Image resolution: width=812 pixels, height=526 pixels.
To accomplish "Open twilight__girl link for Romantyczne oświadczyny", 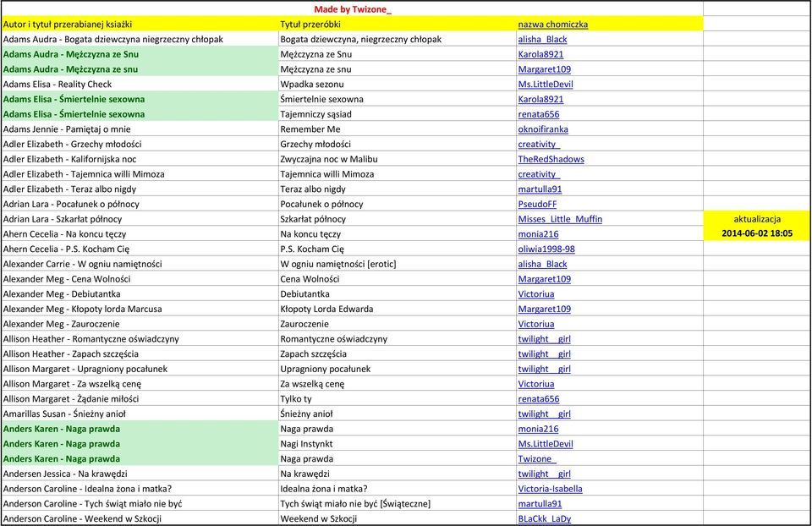I will pyautogui.click(x=544, y=340).
